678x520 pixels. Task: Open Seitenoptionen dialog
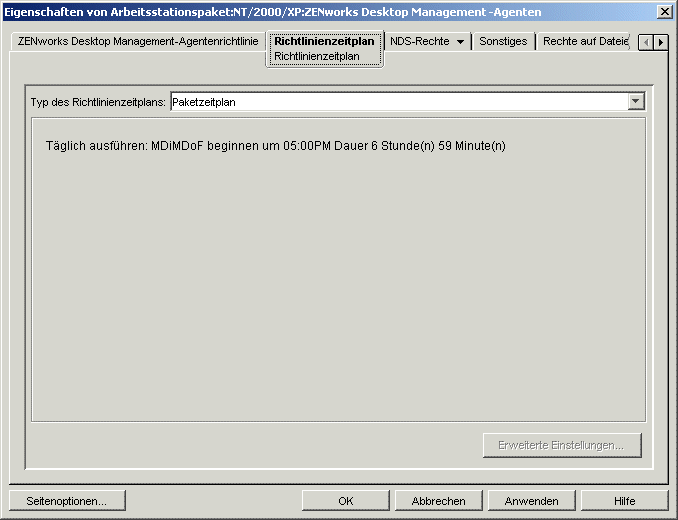(x=67, y=501)
